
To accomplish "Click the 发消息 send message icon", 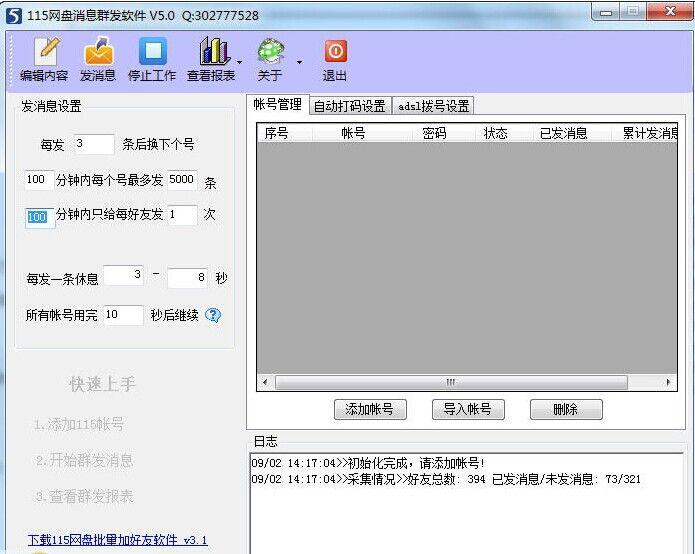I will [98, 51].
